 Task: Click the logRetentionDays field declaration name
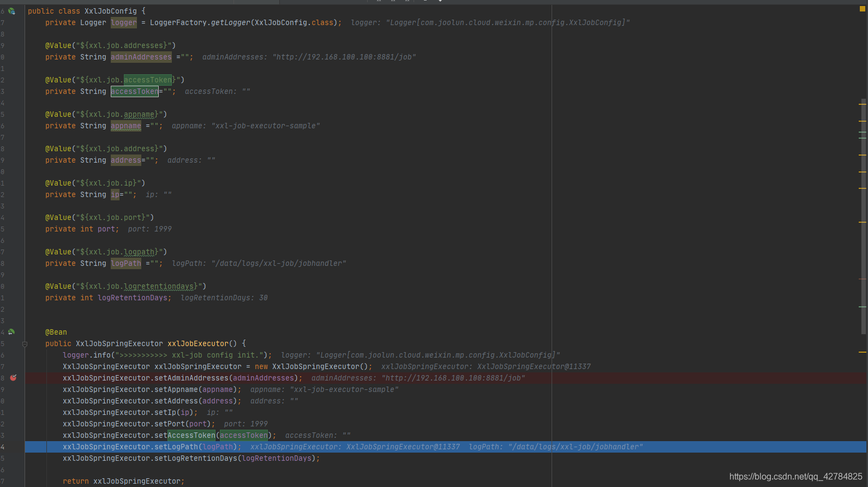point(133,298)
